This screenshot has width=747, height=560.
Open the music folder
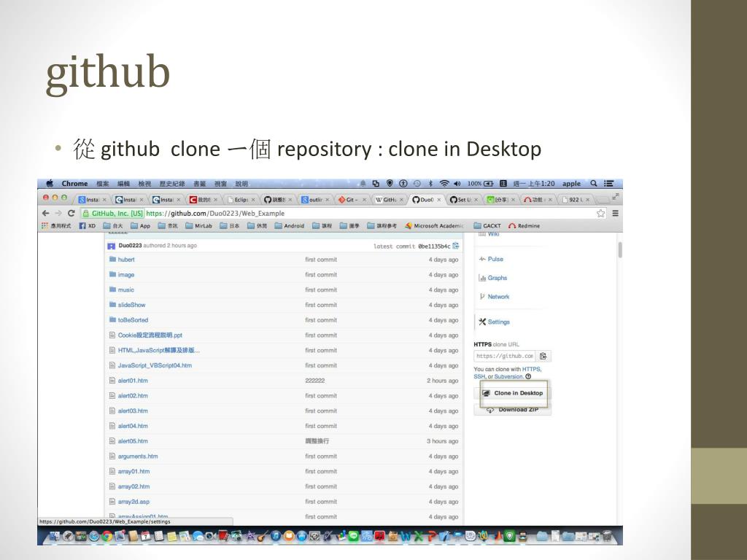tap(125, 289)
